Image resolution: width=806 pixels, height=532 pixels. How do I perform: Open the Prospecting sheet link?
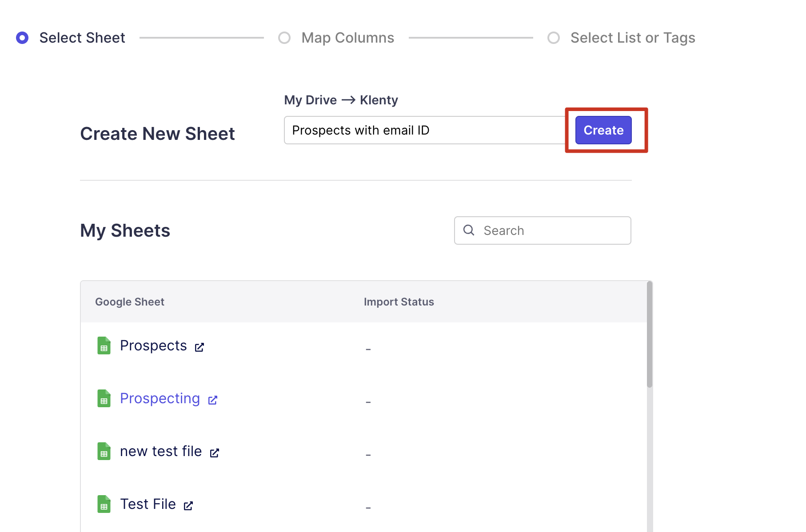160,398
